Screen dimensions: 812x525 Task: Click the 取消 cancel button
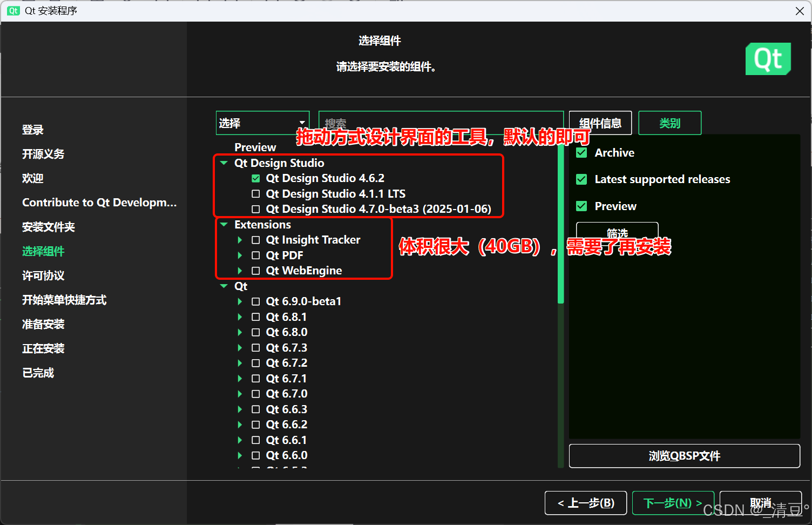(761, 503)
